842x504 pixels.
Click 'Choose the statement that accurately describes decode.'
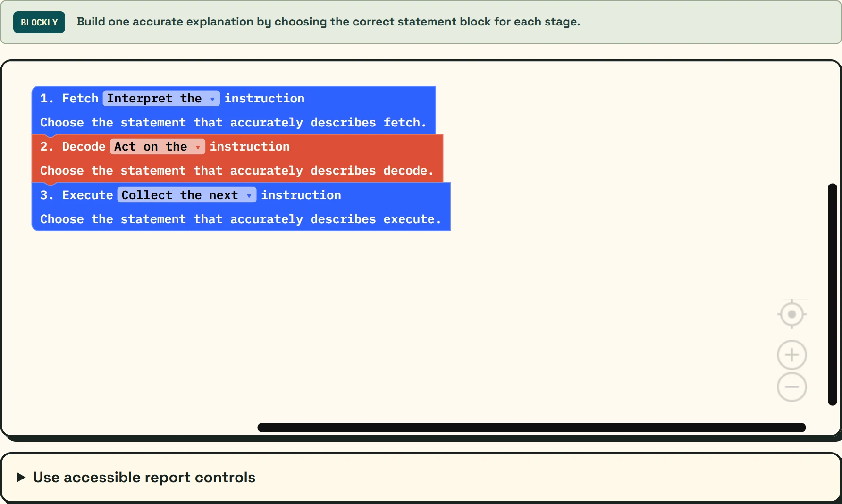coord(237,170)
